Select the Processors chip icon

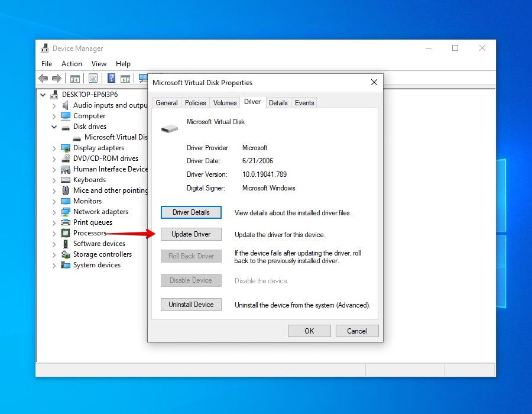(x=66, y=233)
